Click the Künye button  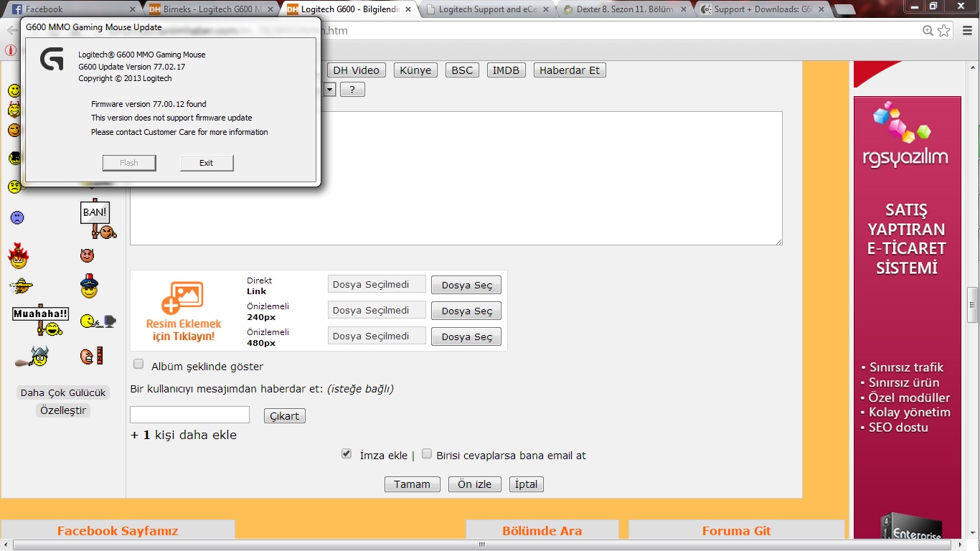(415, 70)
